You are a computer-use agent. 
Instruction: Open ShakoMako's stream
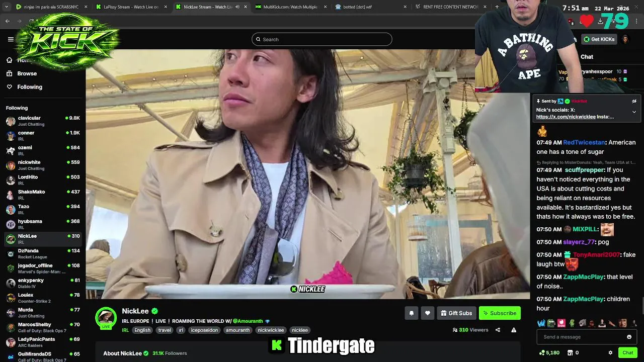(43, 195)
